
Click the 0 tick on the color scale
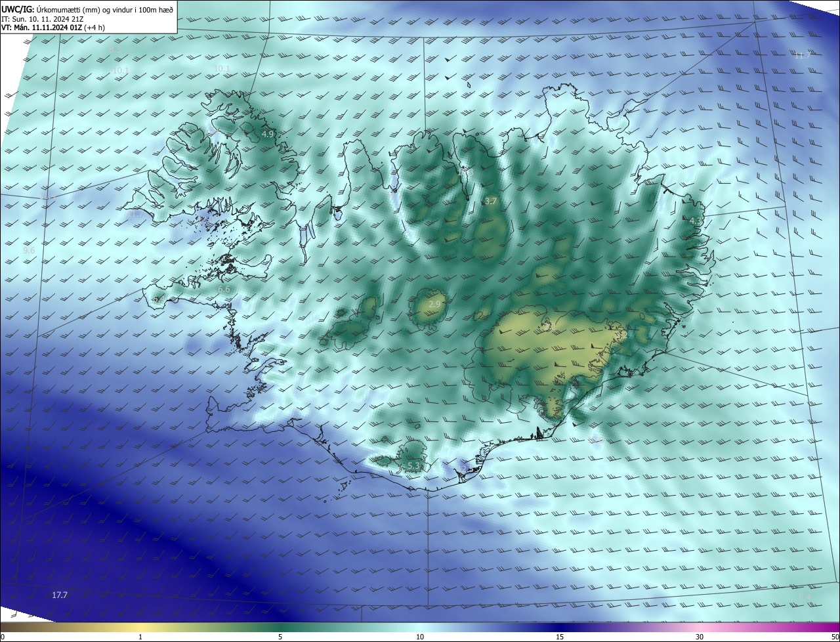tap(3, 637)
